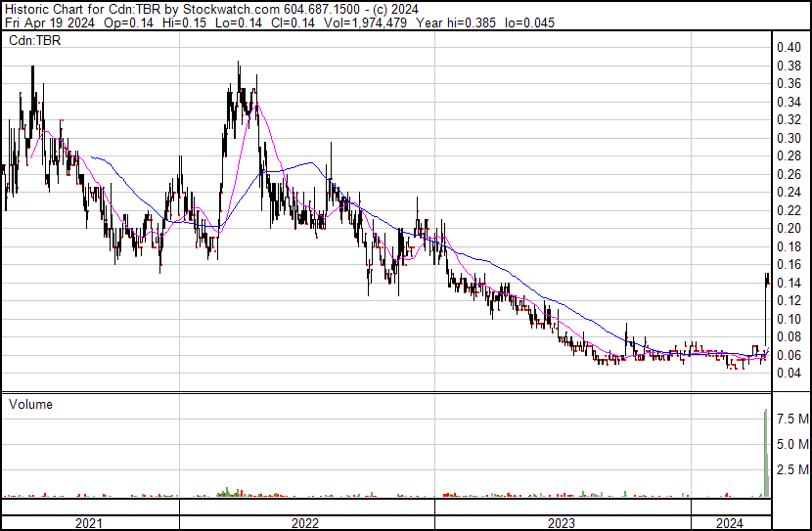This screenshot has width=812, height=531.
Task: Click the Fri Apr 19 2024 date text
Action: [50, 22]
